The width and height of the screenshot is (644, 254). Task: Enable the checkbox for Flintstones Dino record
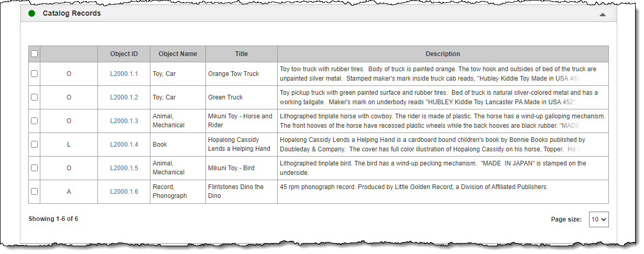pos(35,192)
